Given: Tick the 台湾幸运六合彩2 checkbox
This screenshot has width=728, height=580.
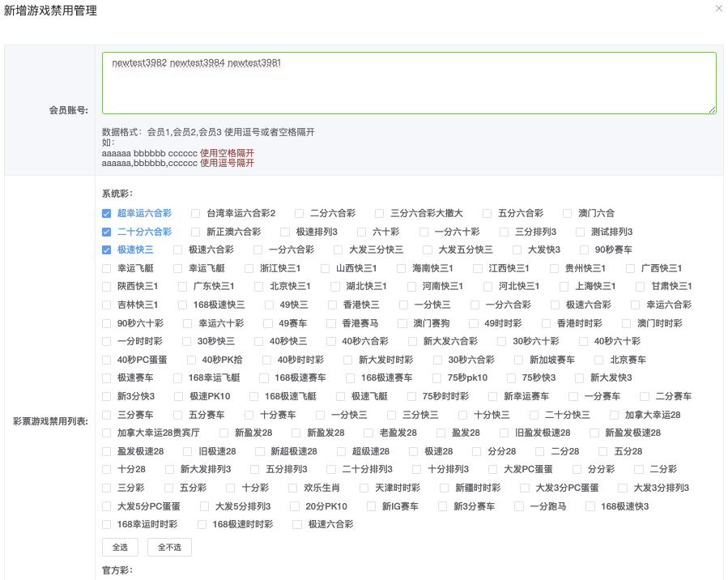Looking at the screenshot, I should tap(196, 214).
